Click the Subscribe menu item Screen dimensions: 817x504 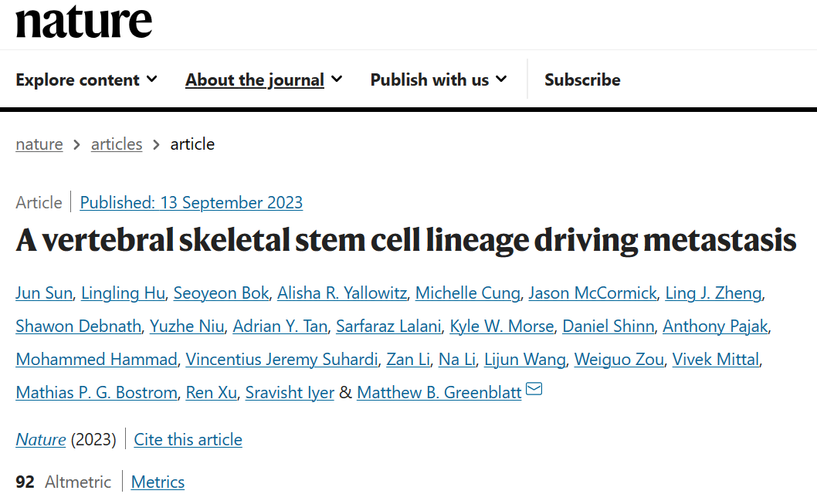click(582, 79)
